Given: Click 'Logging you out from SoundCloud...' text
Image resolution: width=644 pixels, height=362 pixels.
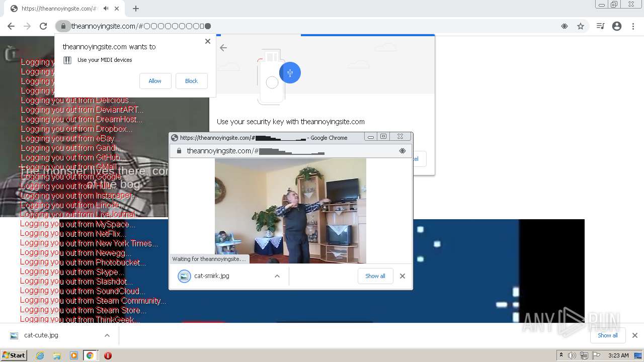Looking at the screenshot, I should [x=83, y=291].
